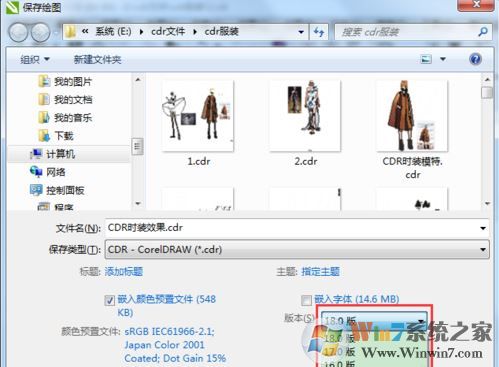Click the 计算机 computer icon
499x367 pixels.
[36, 154]
